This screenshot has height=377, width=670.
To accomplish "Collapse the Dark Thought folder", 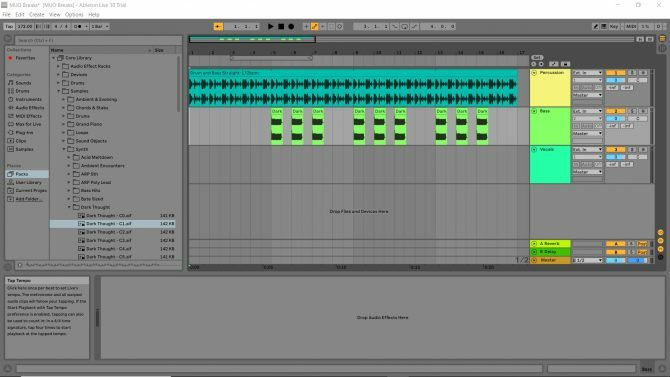I will pyautogui.click(x=69, y=207).
